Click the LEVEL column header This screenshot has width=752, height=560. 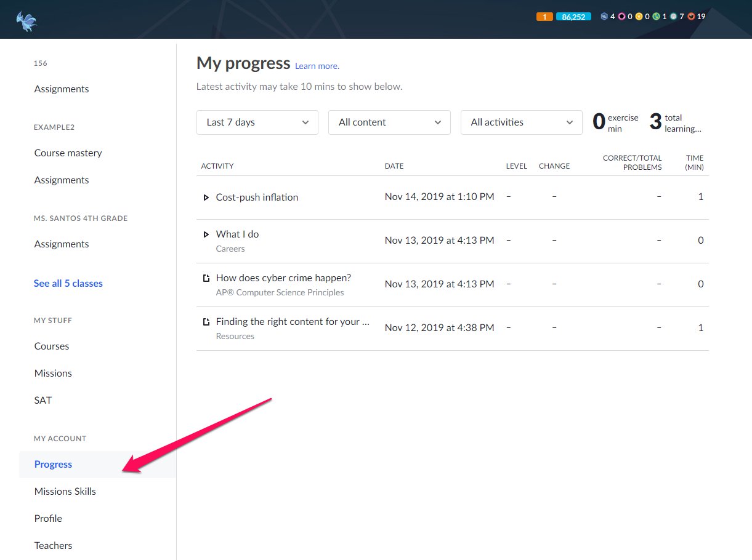click(x=517, y=166)
